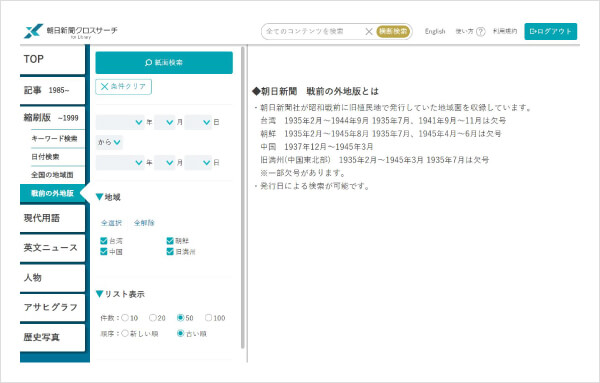Open the end year dropdown

pyautogui.click(x=120, y=163)
